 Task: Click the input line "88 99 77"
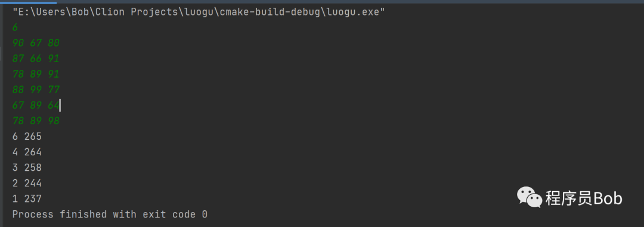(x=36, y=90)
